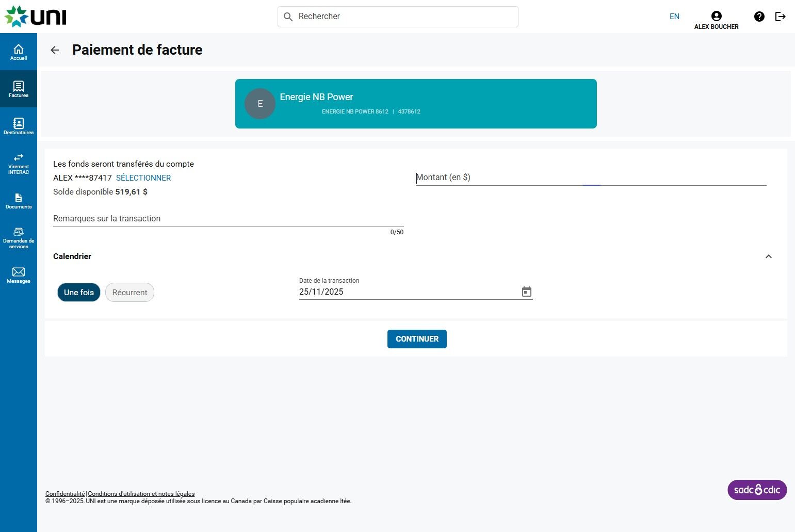Click the logout icon

[781, 17]
